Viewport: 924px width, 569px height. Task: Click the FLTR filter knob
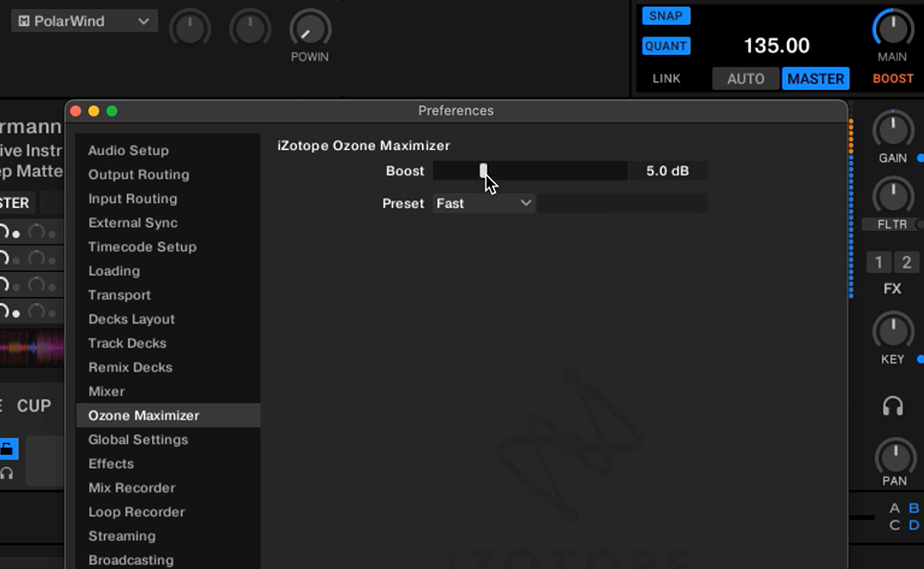tap(893, 196)
